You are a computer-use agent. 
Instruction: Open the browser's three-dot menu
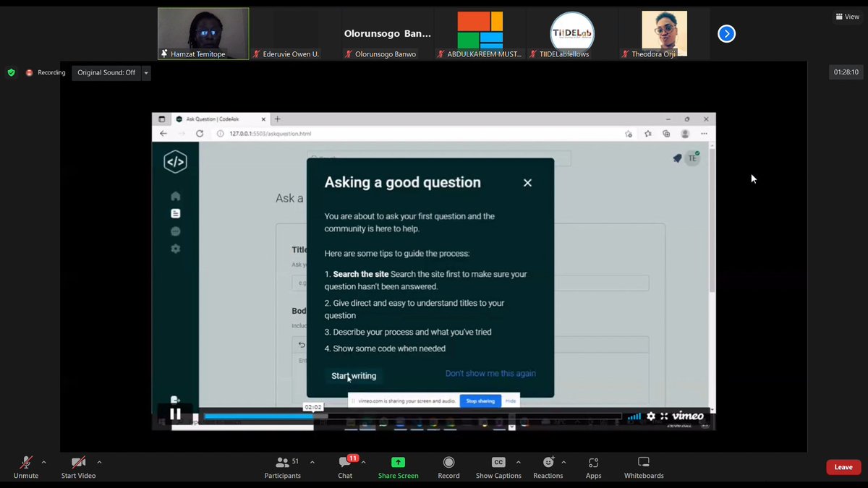[704, 134]
